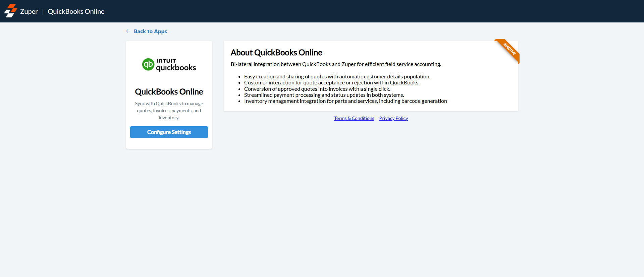
Task: Click bullet 'Customer interaction for quote acceptance'
Action: pyautogui.click(x=332, y=83)
